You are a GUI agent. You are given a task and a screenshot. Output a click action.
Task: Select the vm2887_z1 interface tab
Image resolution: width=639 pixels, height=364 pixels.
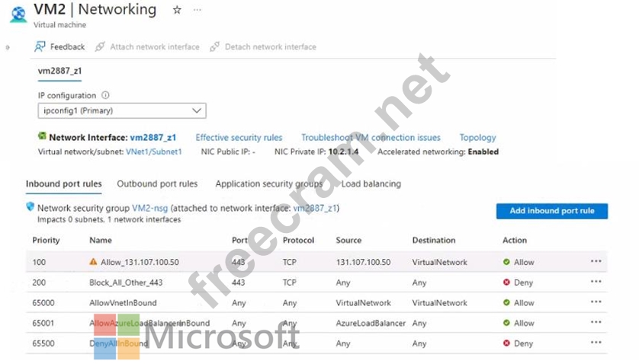click(x=60, y=71)
